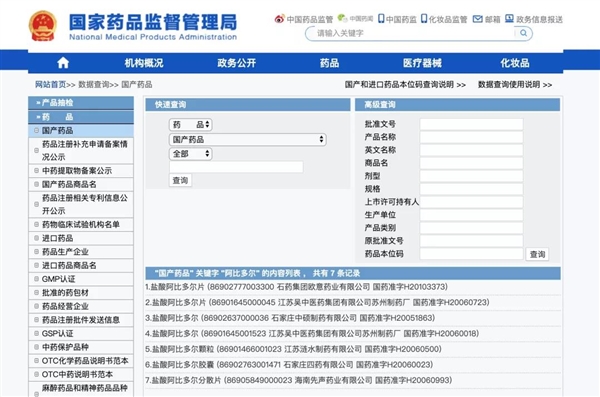Focus the 剂型 input field
This screenshot has width=600, height=397.
point(471,176)
